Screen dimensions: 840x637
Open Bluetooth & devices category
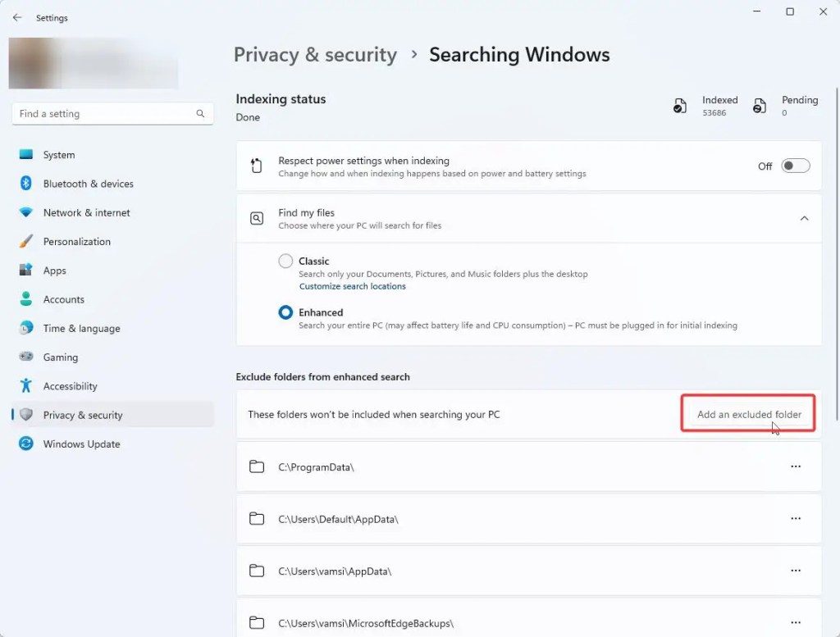pos(112,184)
